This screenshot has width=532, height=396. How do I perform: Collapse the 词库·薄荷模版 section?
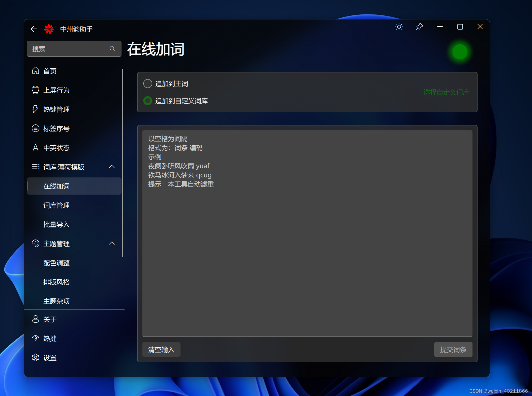(x=111, y=167)
